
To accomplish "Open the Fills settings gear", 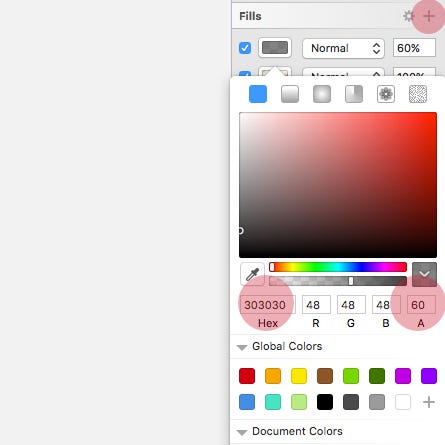I will click(x=408, y=16).
